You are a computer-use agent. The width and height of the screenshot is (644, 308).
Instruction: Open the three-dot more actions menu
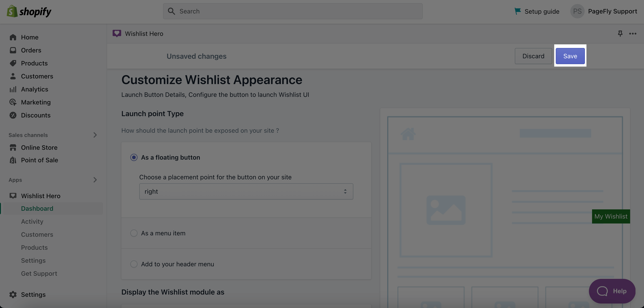[633, 34]
